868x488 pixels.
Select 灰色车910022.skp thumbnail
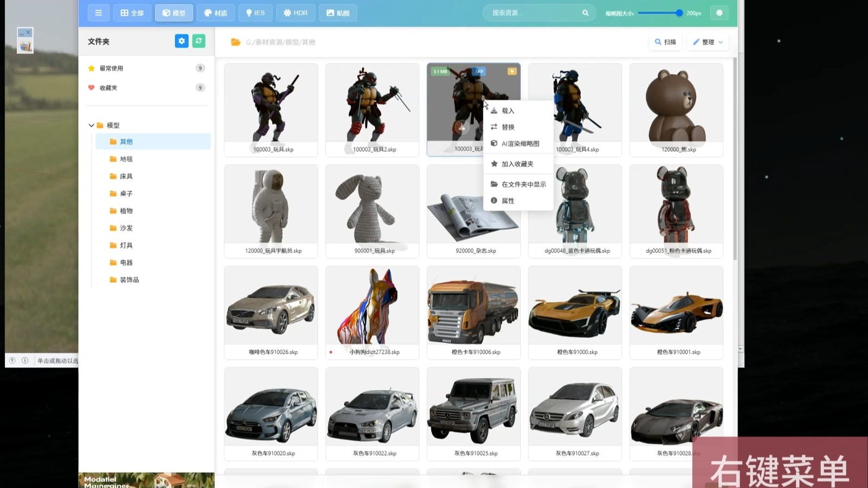pyautogui.click(x=372, y=414)
